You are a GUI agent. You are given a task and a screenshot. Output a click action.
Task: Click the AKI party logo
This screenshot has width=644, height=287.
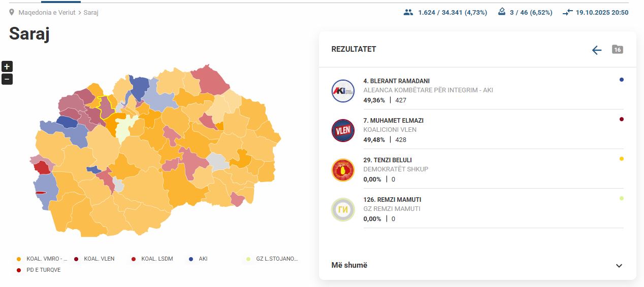pyautogui.click(x=343, y=91)
